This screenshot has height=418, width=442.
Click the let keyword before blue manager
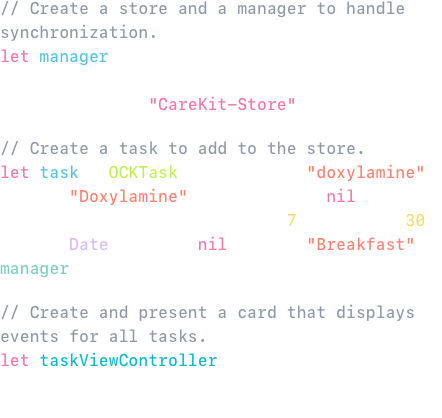pyautogui.click(x=15, y=57)
